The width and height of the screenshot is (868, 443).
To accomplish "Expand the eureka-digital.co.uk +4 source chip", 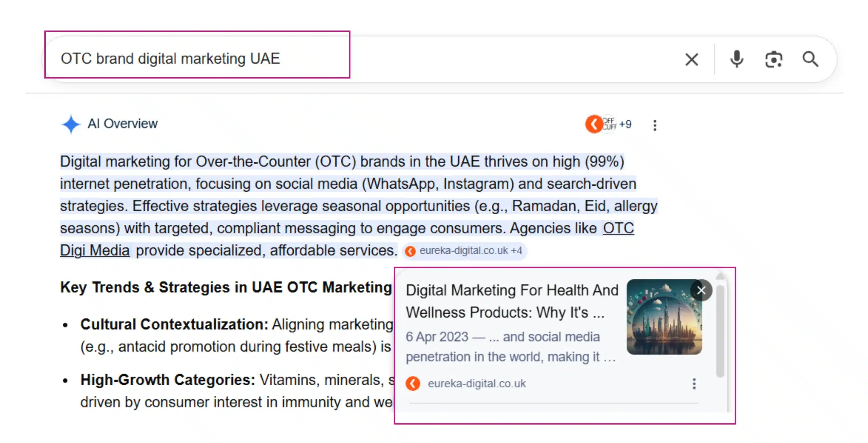I will click(x=465, y=251).
